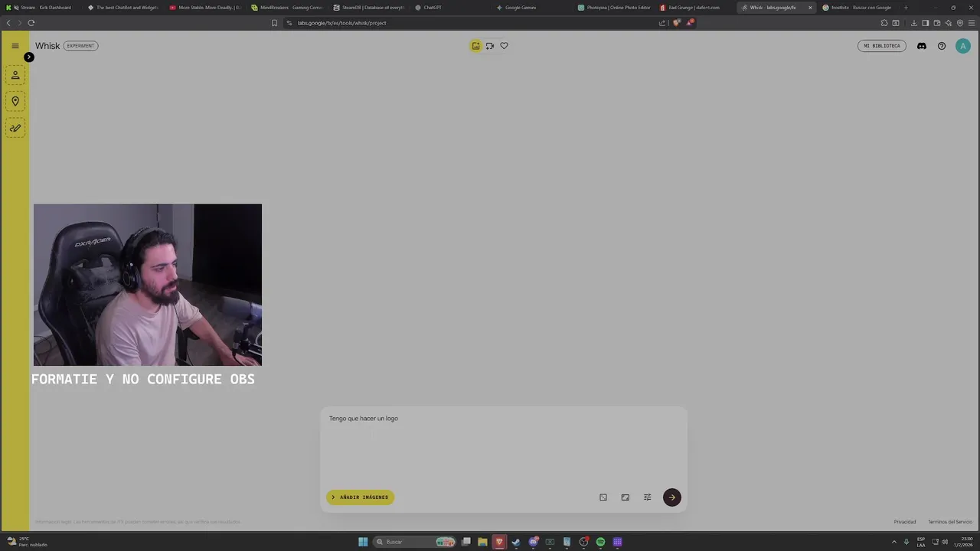Open a new browser tab

(906, 8)
